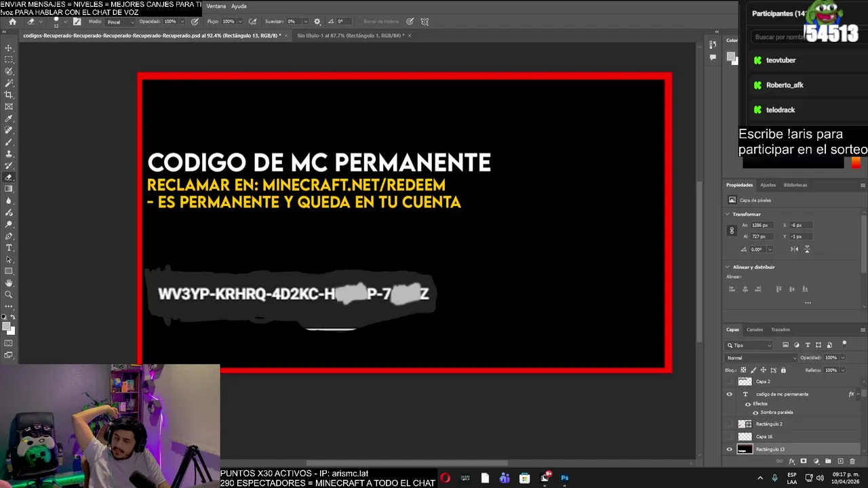The height and width of the screenshot is (488, 868).
Task: Create a new group folder icon
Action: (x=828, y=462)
